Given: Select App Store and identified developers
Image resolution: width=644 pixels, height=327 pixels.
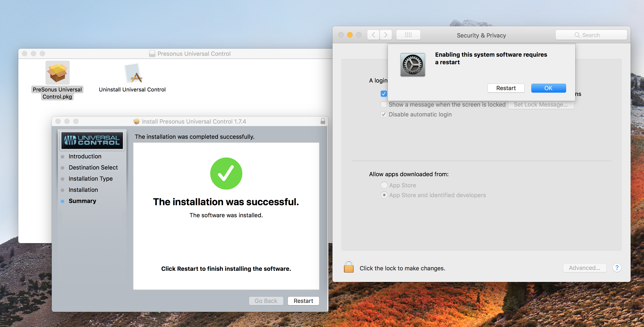Looking at the screenshot, I should [x=383, y=195].
